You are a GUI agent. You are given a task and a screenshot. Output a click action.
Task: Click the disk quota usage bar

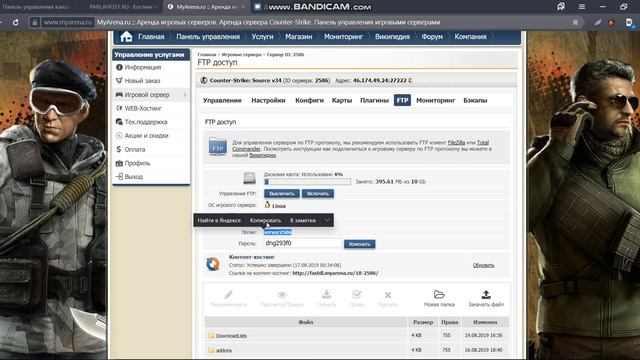(x=307, y=182)
